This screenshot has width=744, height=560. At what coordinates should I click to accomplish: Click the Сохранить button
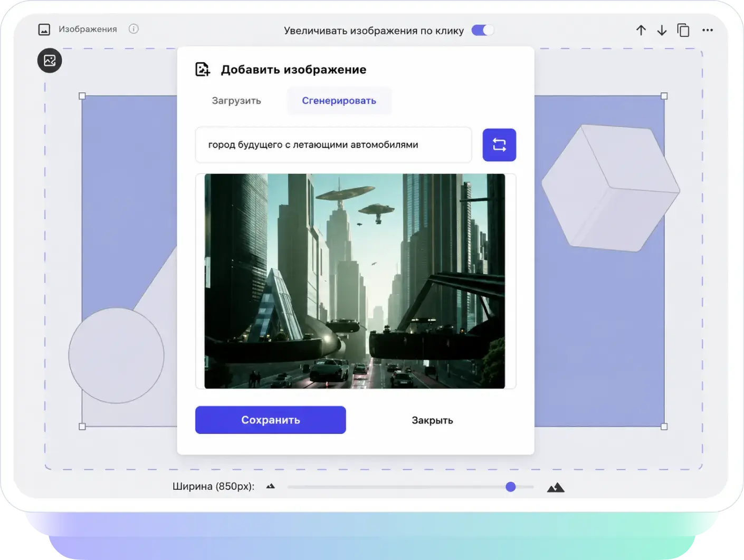tap(271, 420)
